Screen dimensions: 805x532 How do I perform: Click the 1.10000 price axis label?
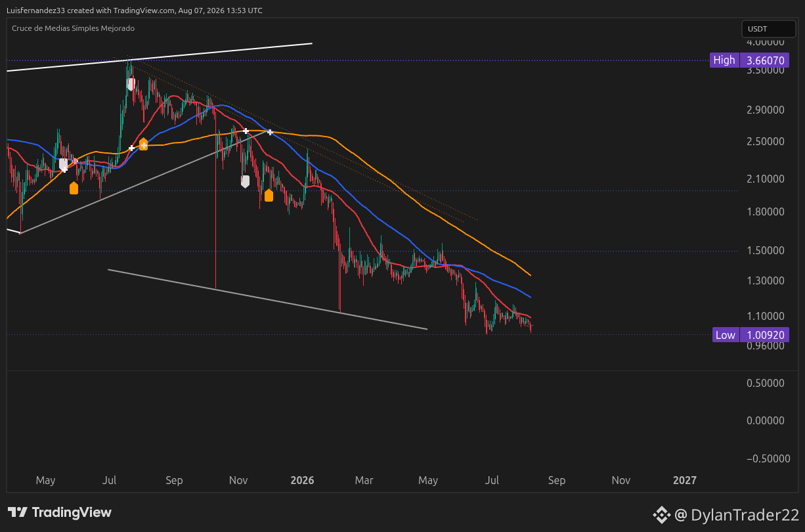766,316
